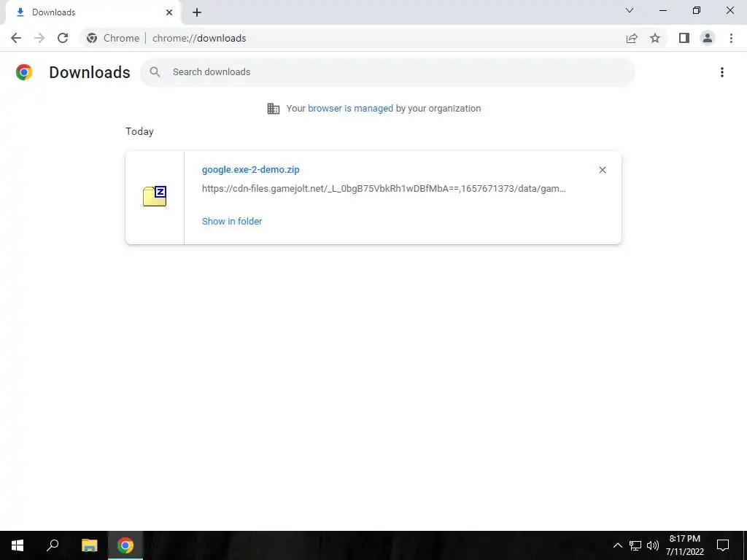
Task: Close the Downloads tab
Action: tap(169, 12)
